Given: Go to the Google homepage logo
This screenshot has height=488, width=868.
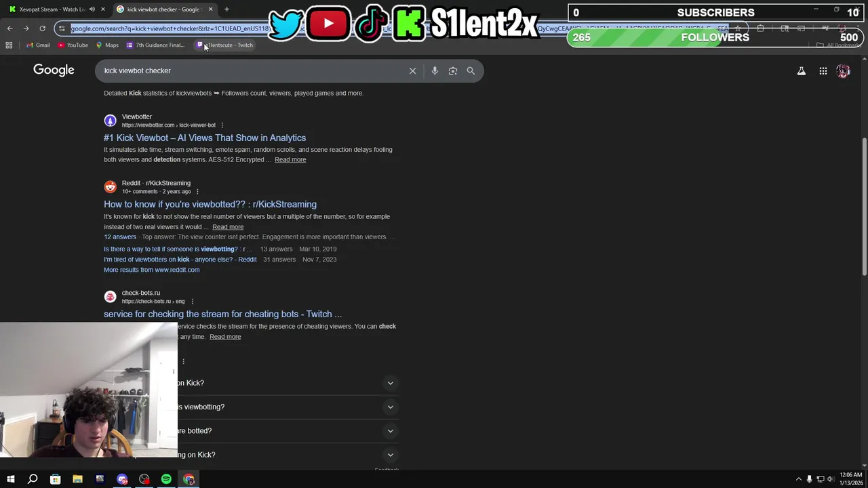Looking at the screenshot, I should [54, 70].
